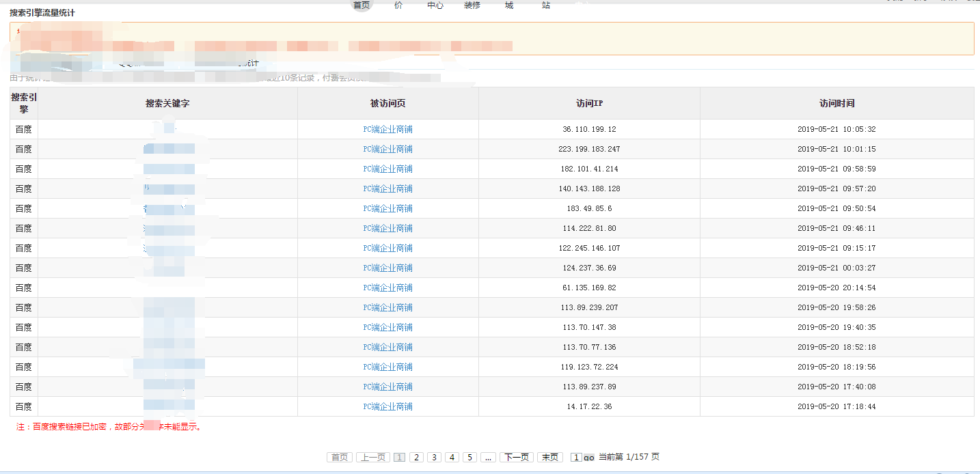Select 中心 in the top navigation
980x474 pixels.
(x=435, y=5)
